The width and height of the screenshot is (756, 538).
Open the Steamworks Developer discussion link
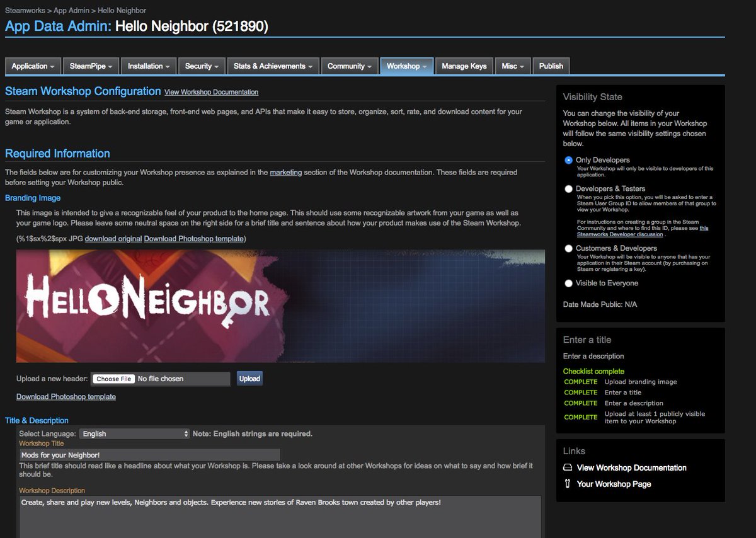click(620, 234)
